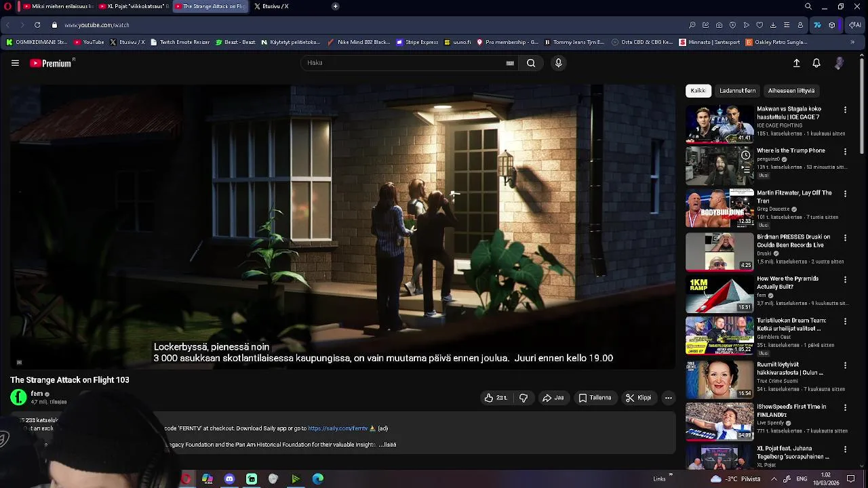Show more bookmarks chevron
Viewport: 868px width, 488px height.
852,42
